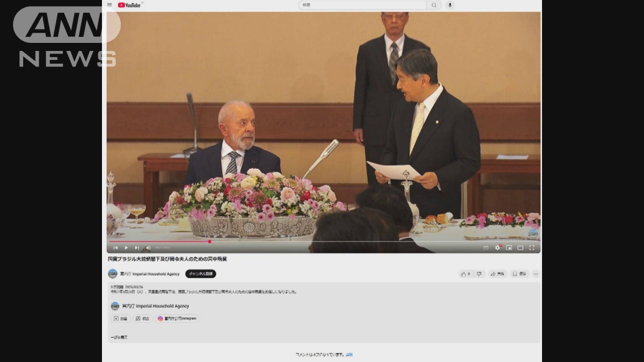Open the YouTube hamburger guide menu
This screenshot has width=644, height=362.
[109, 5]
